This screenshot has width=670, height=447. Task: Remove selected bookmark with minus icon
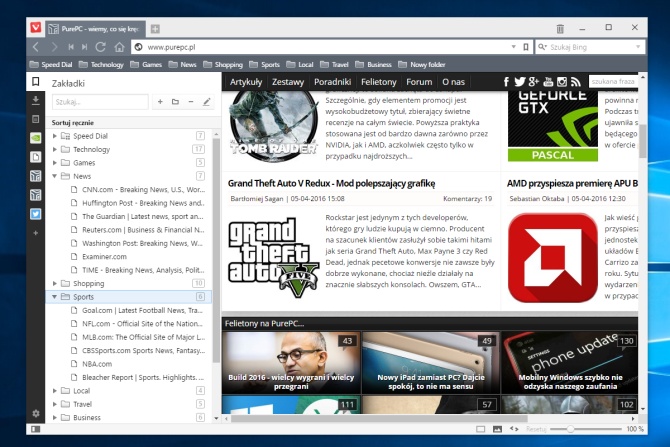point(191,102)
